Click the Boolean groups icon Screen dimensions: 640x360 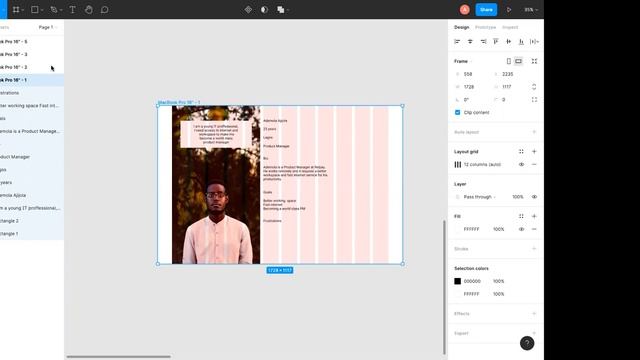point(280,9)
